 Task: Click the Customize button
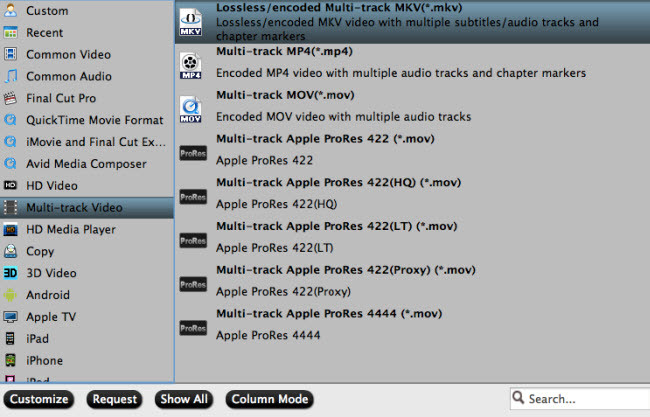tap(39, 399)
